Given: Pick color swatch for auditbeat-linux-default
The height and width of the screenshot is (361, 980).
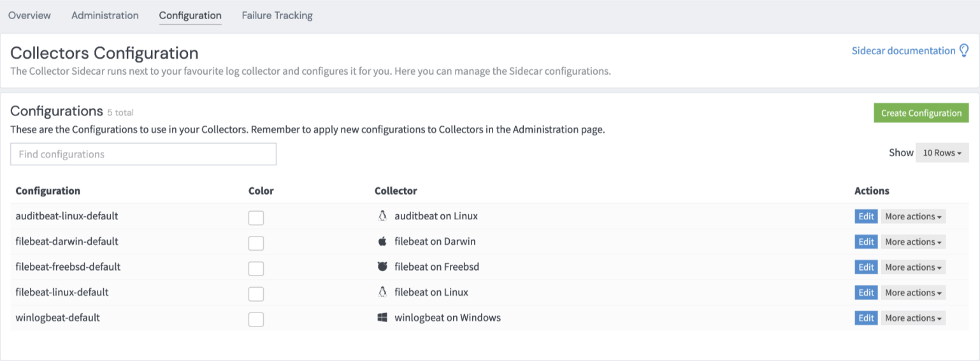Looking at the screenshot, I should click(x=256, y=217).
